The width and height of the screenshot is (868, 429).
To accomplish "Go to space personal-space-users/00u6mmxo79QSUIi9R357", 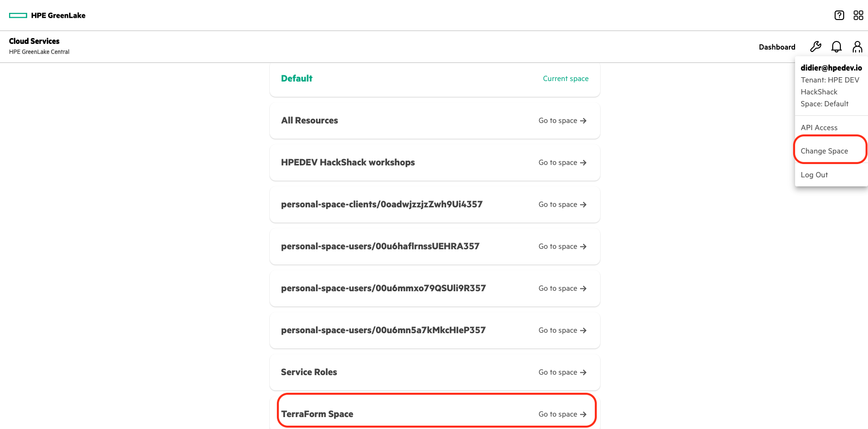I will point(562,288).
